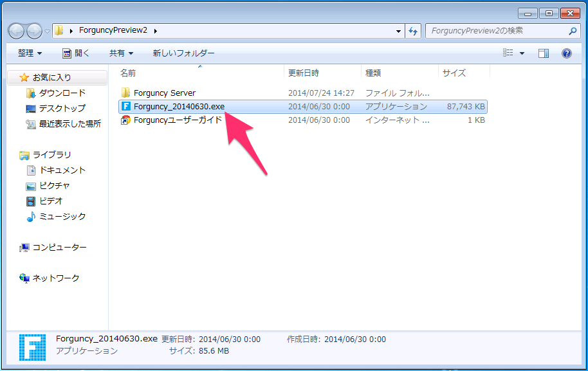This screenshot has width=588, height=371.
Task: Open the address bar history dropdown
Action: click(x=398, y=31)
